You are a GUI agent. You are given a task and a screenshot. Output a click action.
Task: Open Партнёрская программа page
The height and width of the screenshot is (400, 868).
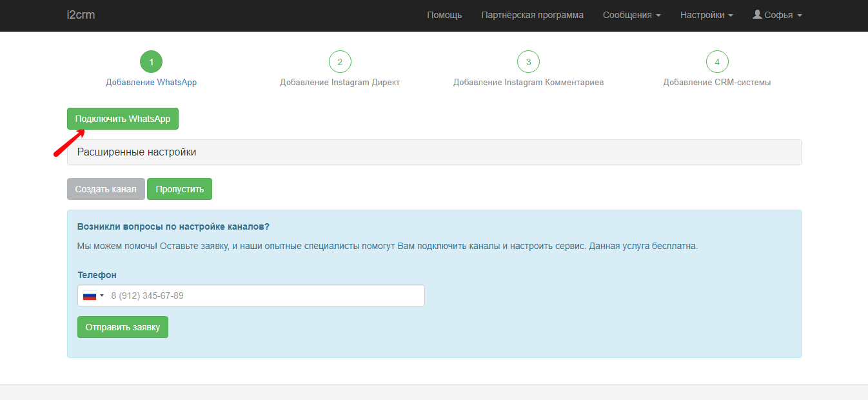[x=533, y=15]
